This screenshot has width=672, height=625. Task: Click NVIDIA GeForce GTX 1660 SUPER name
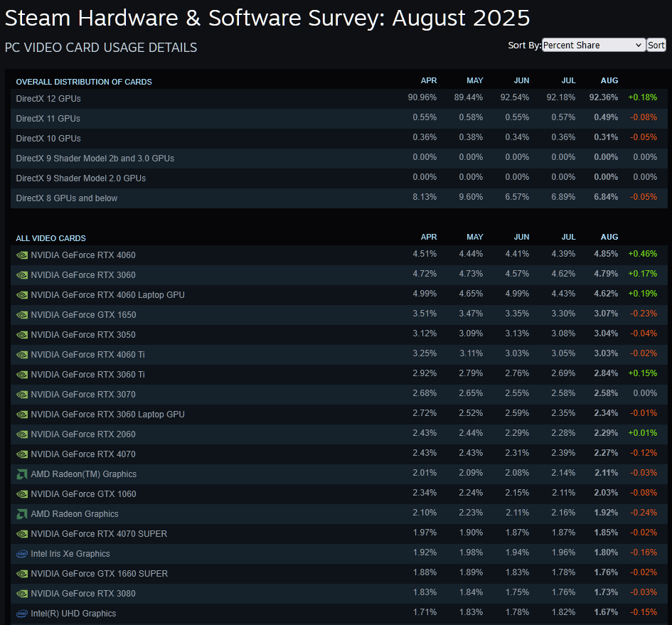(100, 574)
